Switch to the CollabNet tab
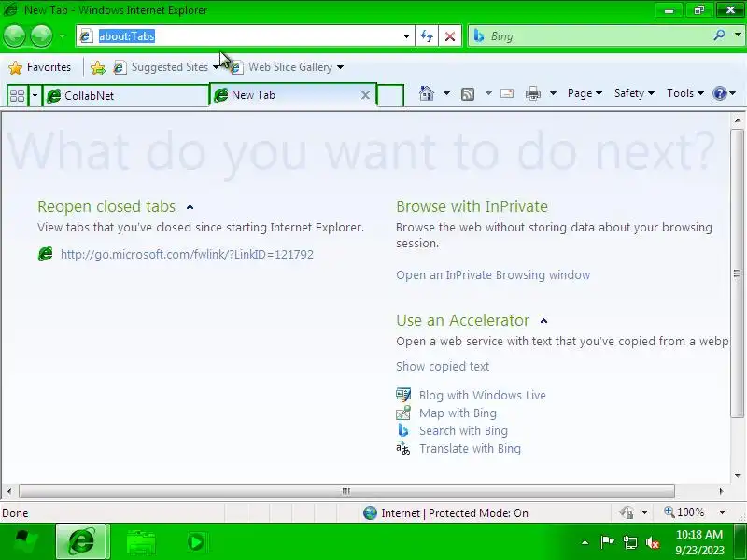Viewport: 747px width, 560px height. pyautogui.click(x=126, y=96)
